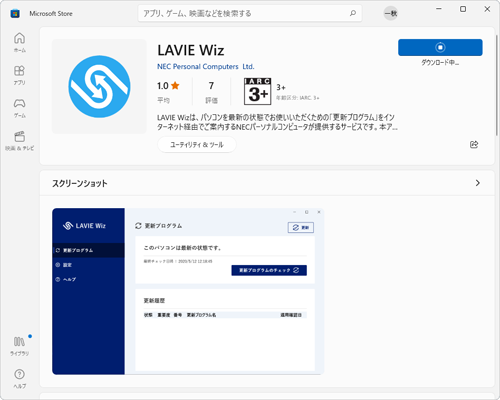Image resolution: width=500 pixels, height=400 pixels.
Task: Open the Games (ゲーム) section
Action: (x=19, y=108)
